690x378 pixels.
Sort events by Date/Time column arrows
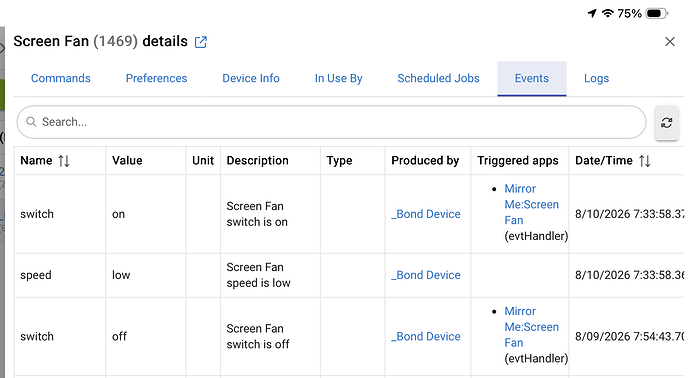coord(645,161)
